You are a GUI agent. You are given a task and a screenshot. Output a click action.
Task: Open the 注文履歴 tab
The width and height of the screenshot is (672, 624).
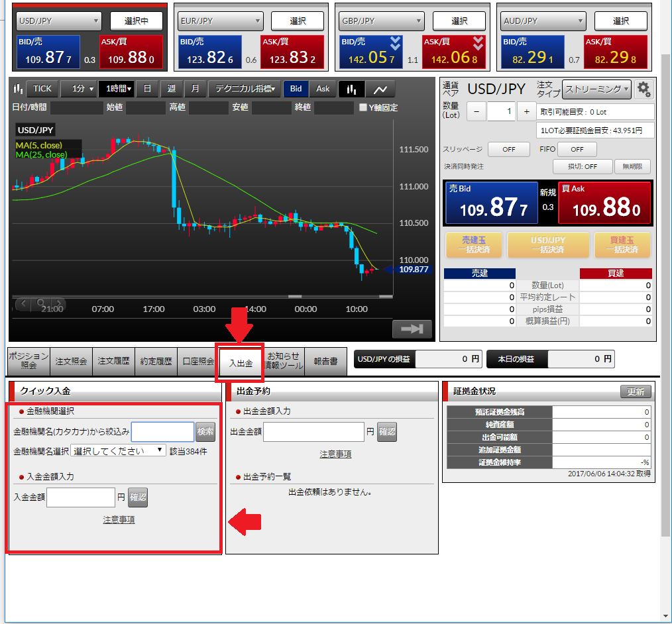pyautogui.click(x=113, y=361)
